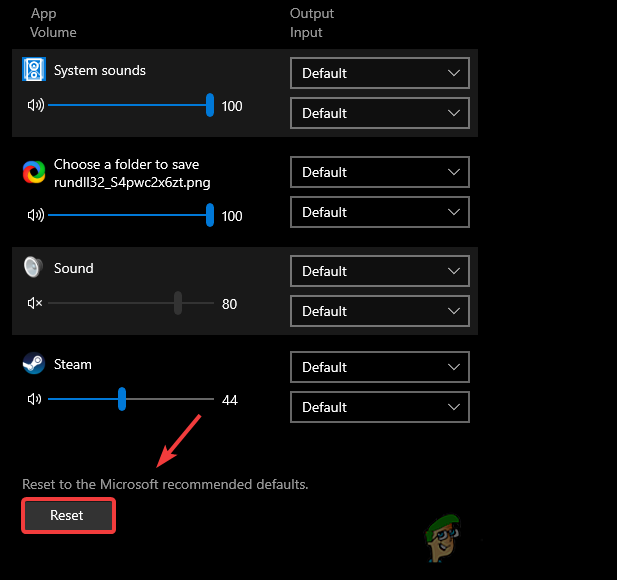Click the 'Sound' app label
617x580 pixels.
[74, 268]
